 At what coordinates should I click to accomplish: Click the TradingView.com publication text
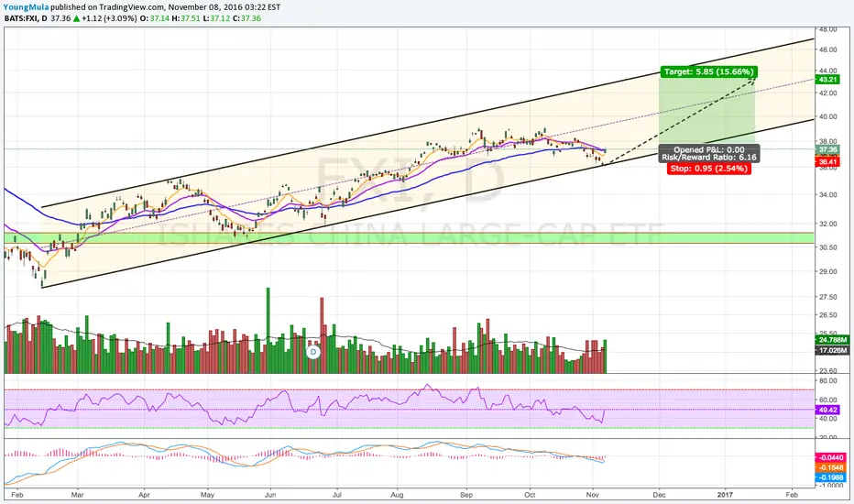(x=131, y=7)
